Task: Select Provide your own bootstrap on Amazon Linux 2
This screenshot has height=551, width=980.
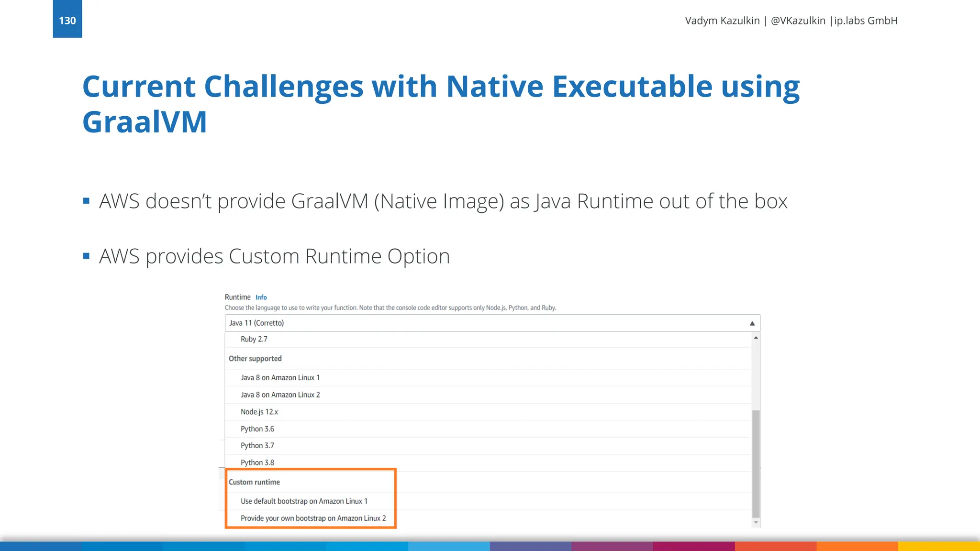Action: coord(313,518)
